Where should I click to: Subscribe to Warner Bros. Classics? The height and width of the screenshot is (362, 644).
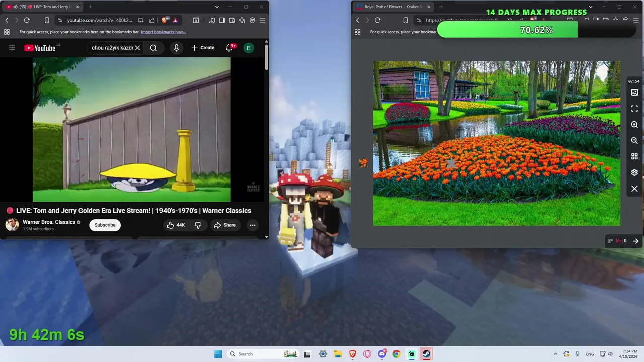105,225
